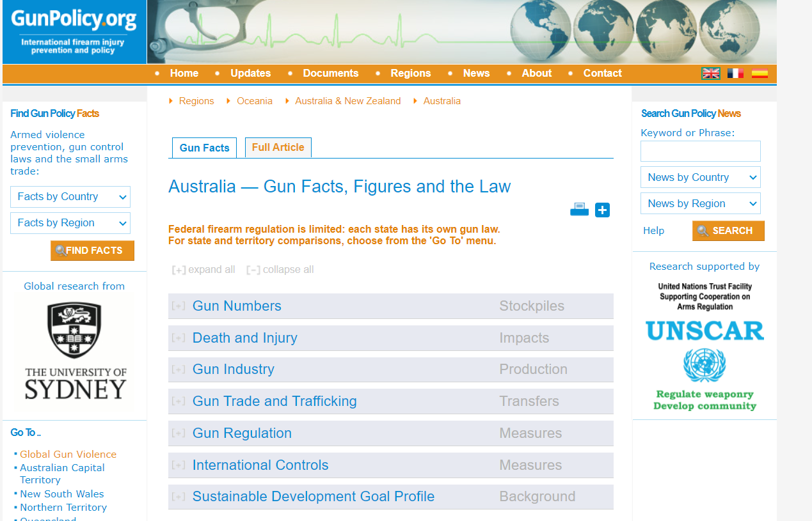Open the Documents menu item

coord(330,74)
